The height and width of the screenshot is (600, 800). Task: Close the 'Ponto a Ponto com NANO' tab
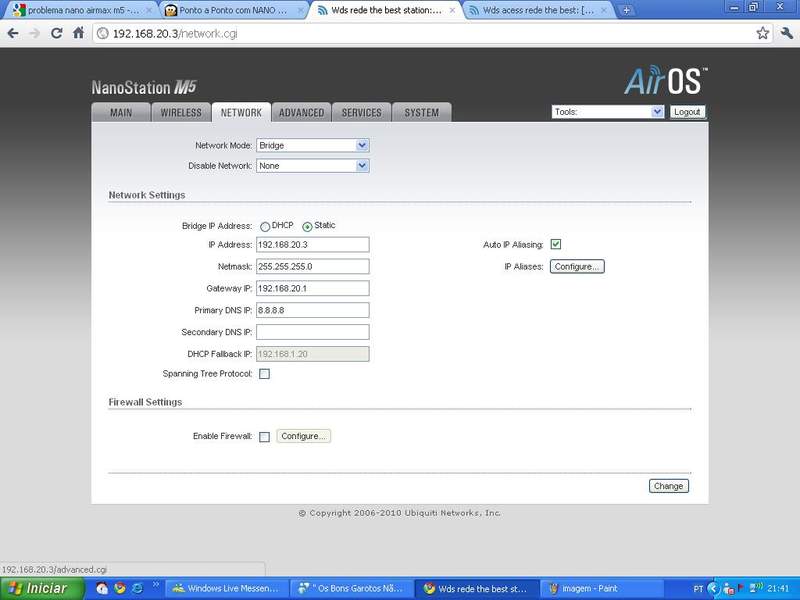(x=301, y=10)
